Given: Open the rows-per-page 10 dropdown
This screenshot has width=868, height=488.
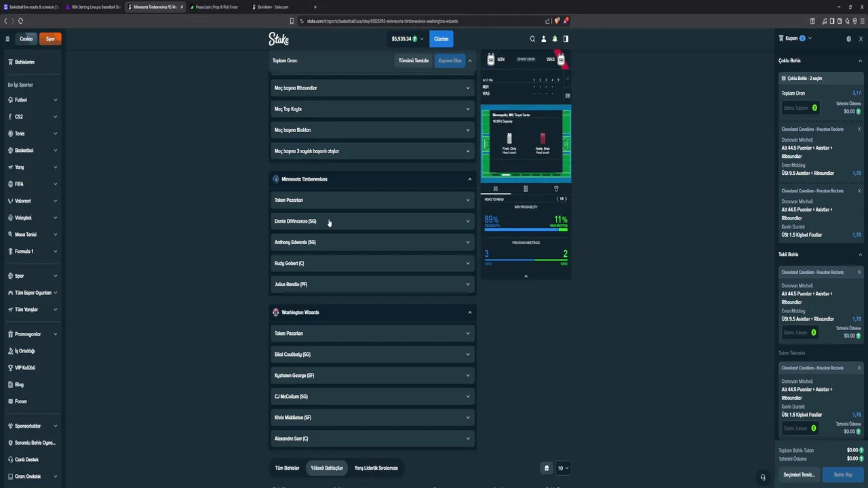Looking at the screenshot, I should [563, 468].
